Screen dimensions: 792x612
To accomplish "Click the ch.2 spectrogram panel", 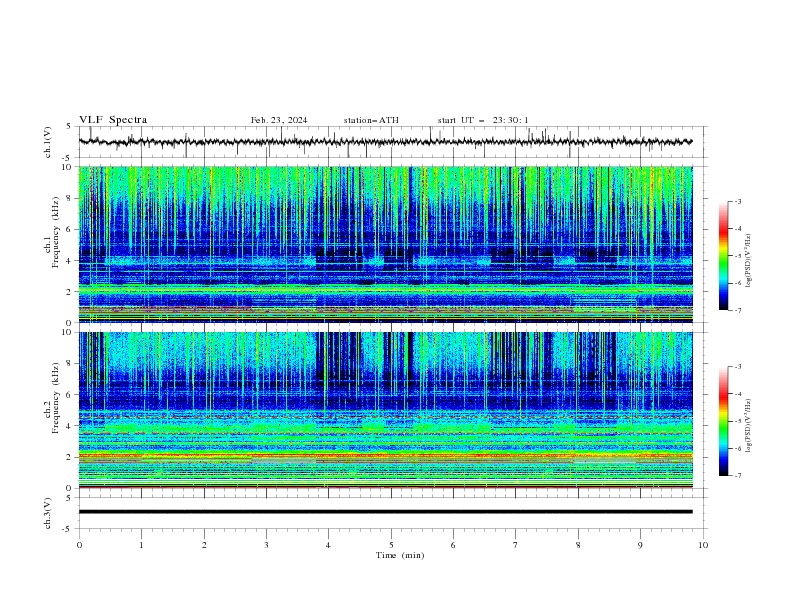I will click(x=385, y=410).
